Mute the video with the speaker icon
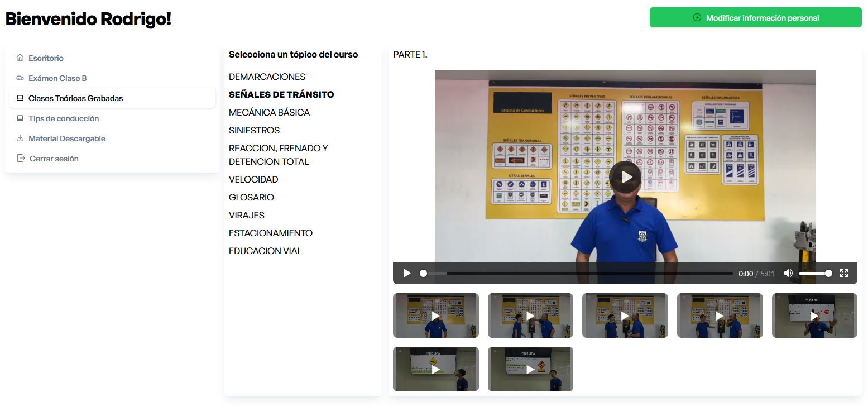 788,273
